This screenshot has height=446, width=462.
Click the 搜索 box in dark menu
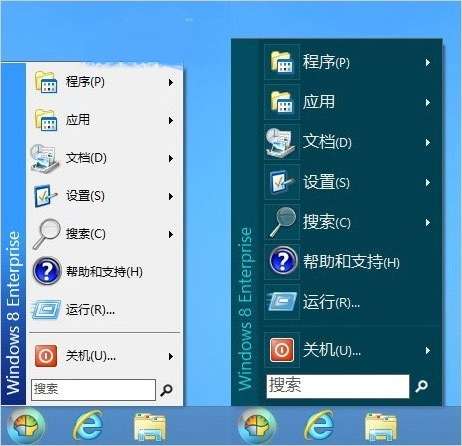(x=338, y=386)
